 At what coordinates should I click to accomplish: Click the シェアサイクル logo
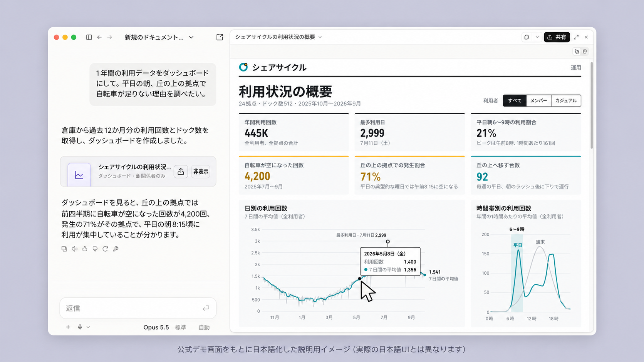tap(273, 67)
